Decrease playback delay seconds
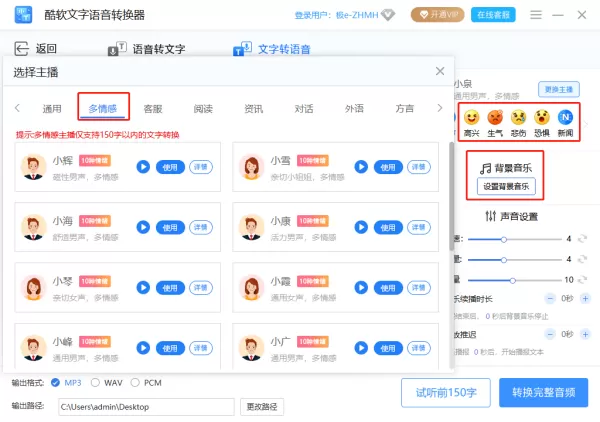 tap(550, 334)
